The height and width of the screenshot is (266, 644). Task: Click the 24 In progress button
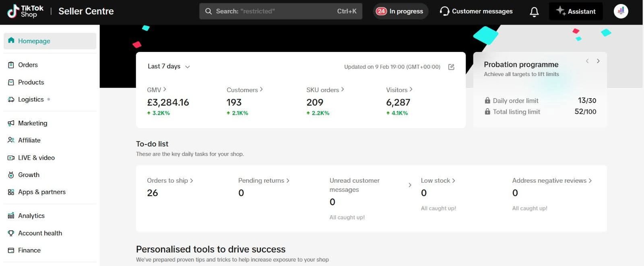pyautogui.click(x=400, y=11)
